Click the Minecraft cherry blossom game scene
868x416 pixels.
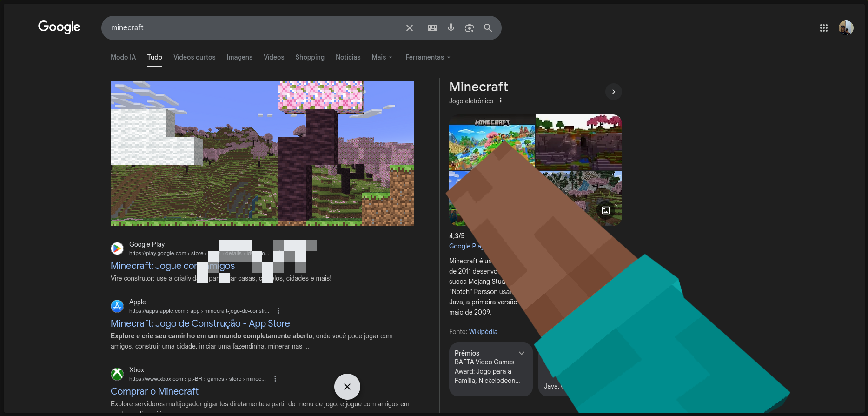pos(262,154)
